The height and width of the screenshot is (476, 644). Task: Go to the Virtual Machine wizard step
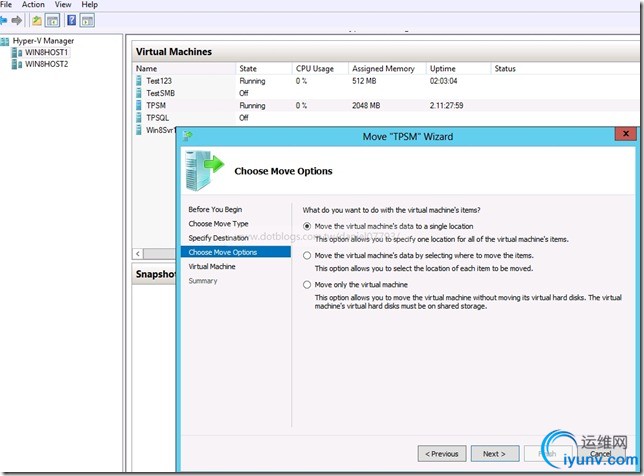click(x=212, y=267)
